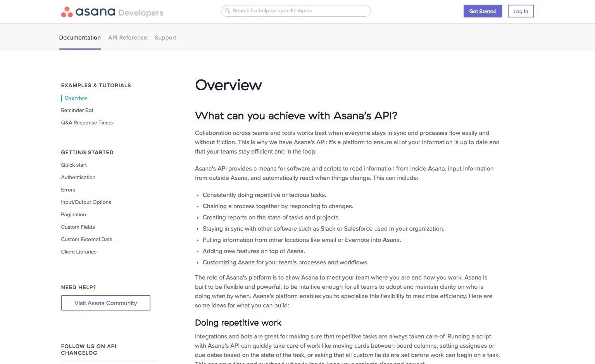
Task: Open the Errors documentation page
Action: pos(68,190)
